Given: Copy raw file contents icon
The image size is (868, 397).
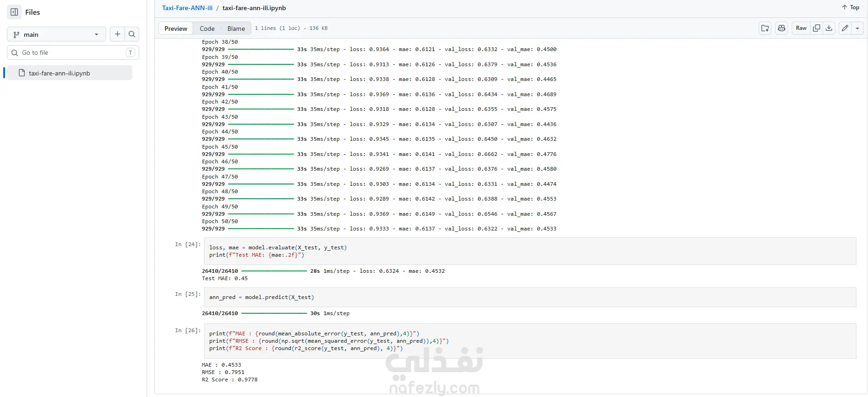Looking at the screenshot, I should click(x=817, y=28).
